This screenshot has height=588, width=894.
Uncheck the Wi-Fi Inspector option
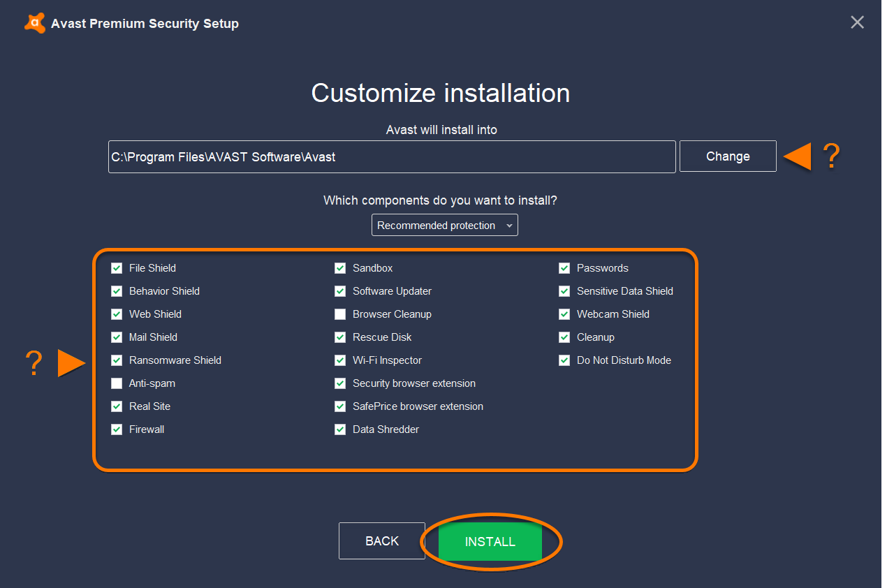click(x=340, y=360)
